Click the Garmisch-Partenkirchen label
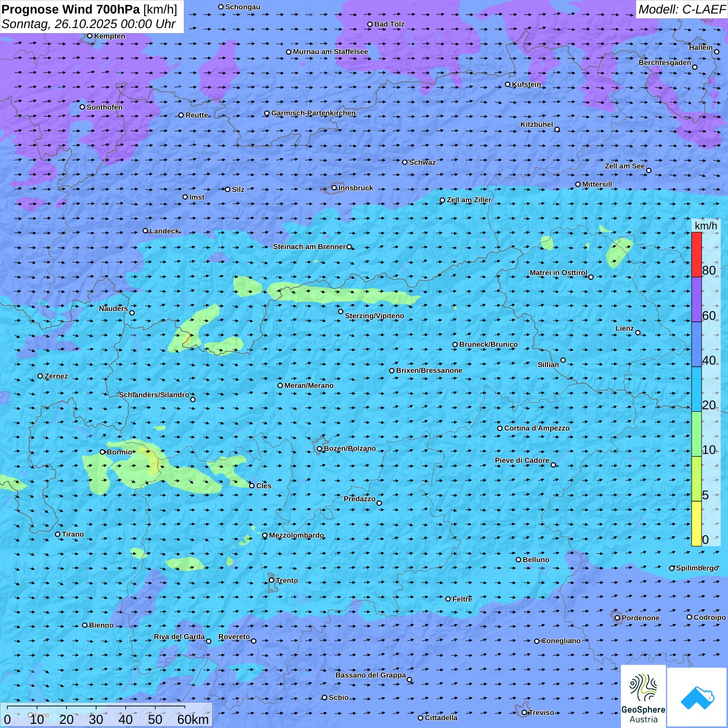The image size is (728, 728). coord(314,113)
